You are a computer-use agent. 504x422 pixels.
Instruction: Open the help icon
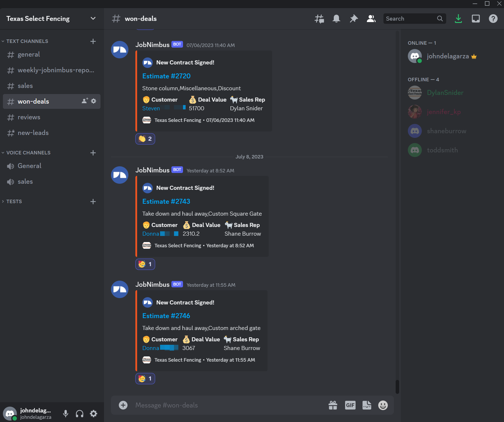click(x=493, y=18)
